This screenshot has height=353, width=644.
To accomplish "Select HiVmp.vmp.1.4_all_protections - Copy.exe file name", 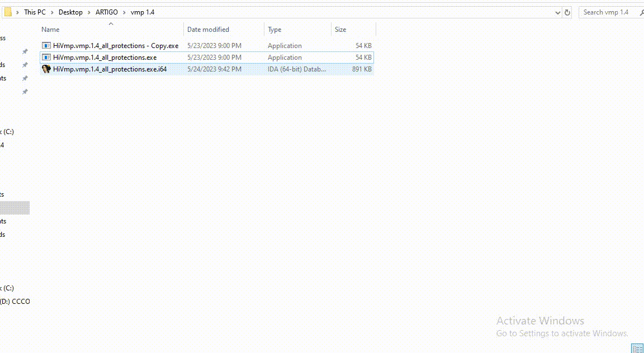I will click(116, 46).
